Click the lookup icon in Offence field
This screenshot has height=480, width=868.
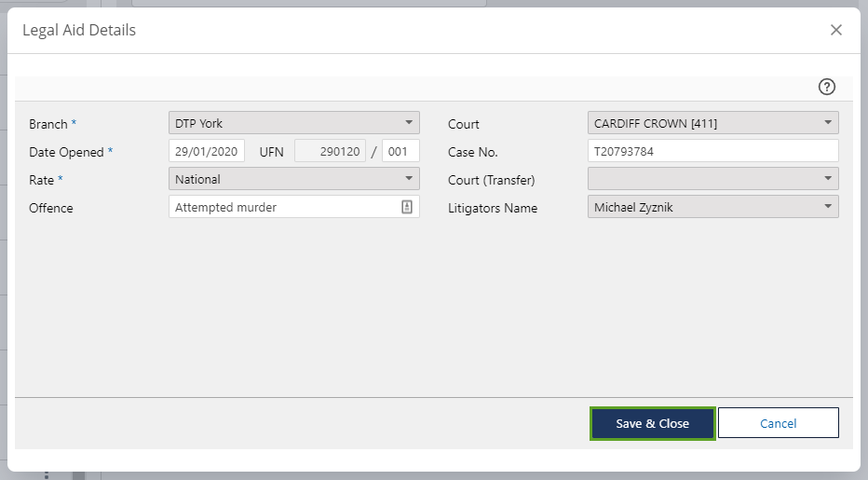[x=407, y=207]
